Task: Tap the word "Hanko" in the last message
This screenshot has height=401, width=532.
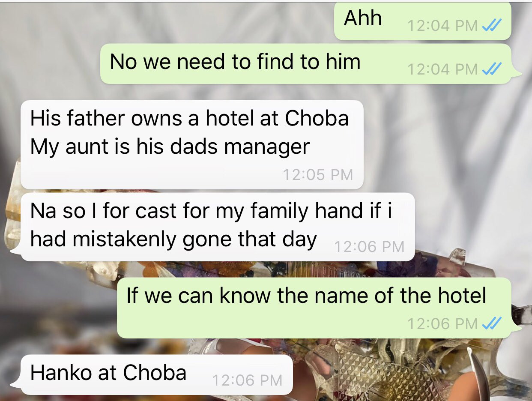Action: tap(62, 373)
